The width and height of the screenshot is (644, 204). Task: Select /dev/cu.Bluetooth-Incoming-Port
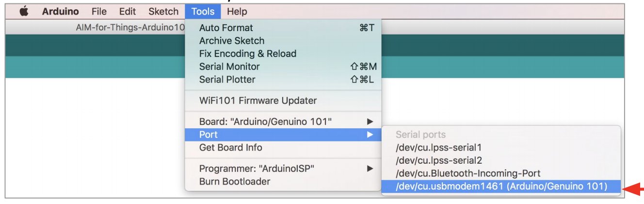point(501,173)
